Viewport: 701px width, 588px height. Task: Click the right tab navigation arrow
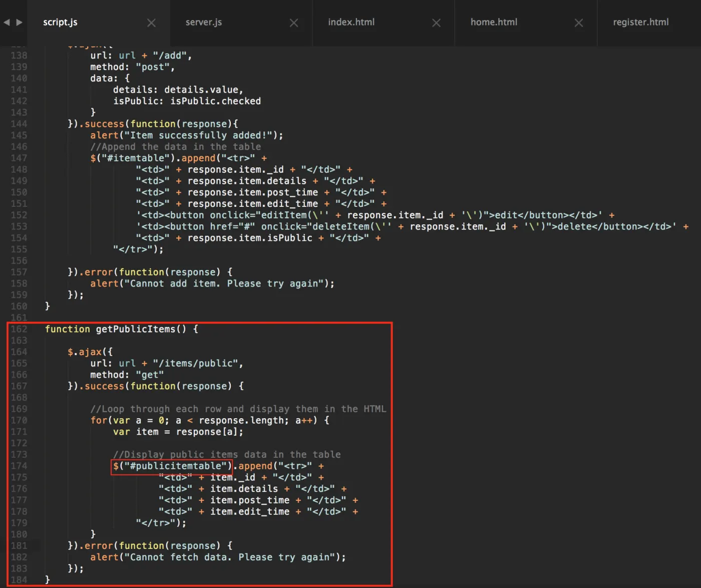[20, 23]
